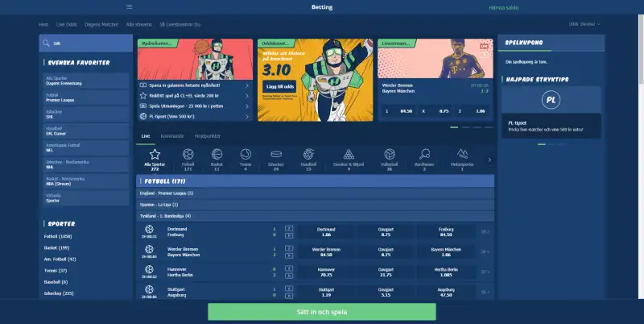Select first banner carousel indicator dot
644x324 pixels.
[x=454, y=127]
